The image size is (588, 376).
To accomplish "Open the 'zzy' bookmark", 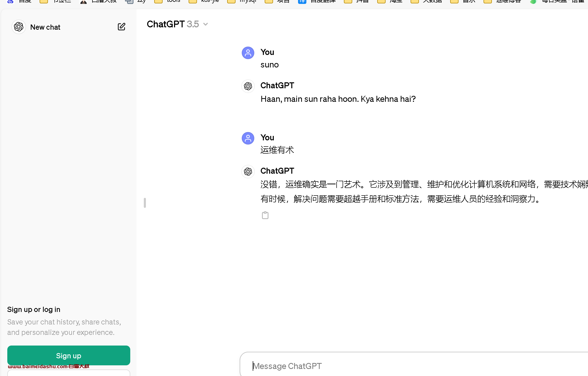I will click(x=135, y=2).
